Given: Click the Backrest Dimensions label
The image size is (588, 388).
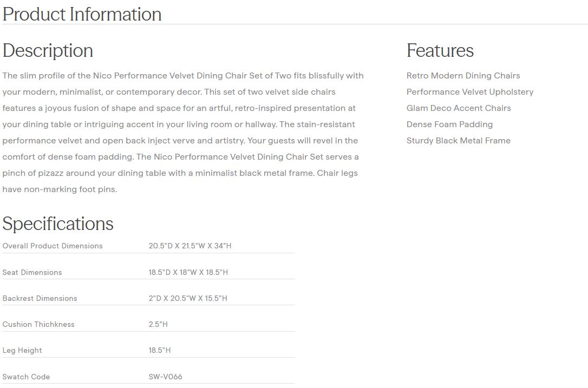Looking at the screenshot, I should pyautogui.click(x=40, y=298).
